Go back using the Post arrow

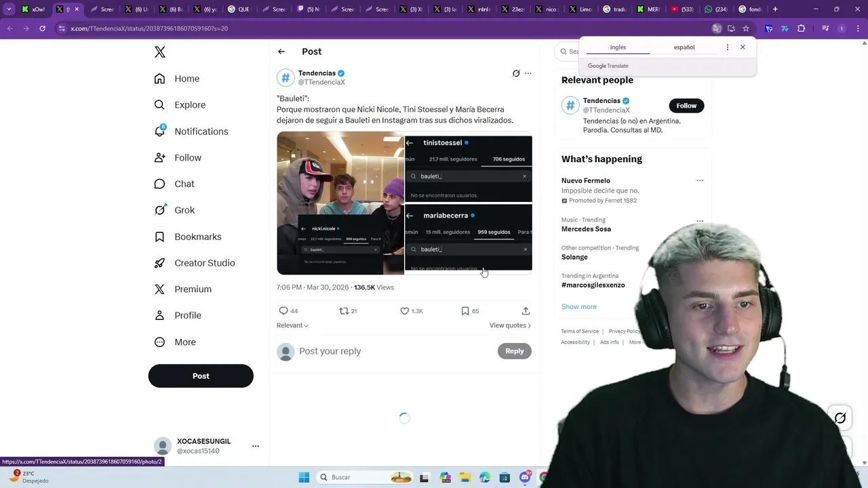pos(281,52)
